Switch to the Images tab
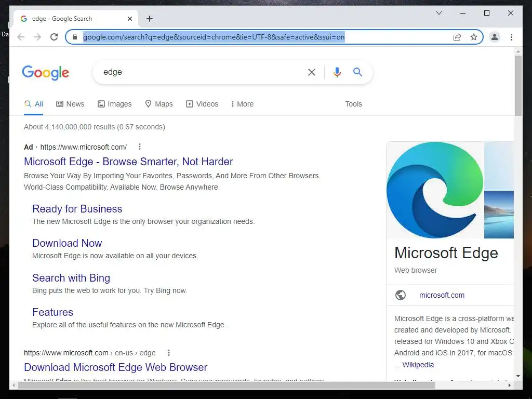Image resolution: width=532 pixels, height=399 pixels. (115, 104)
